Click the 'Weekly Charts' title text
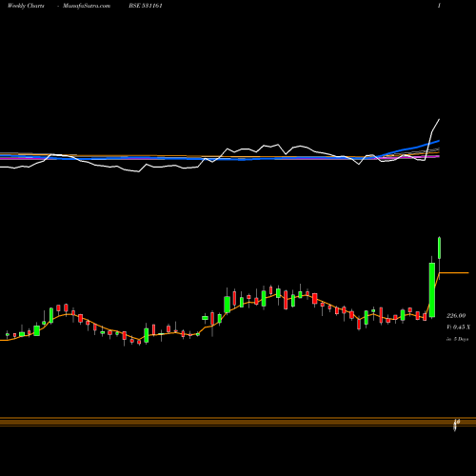 point(26,6)
